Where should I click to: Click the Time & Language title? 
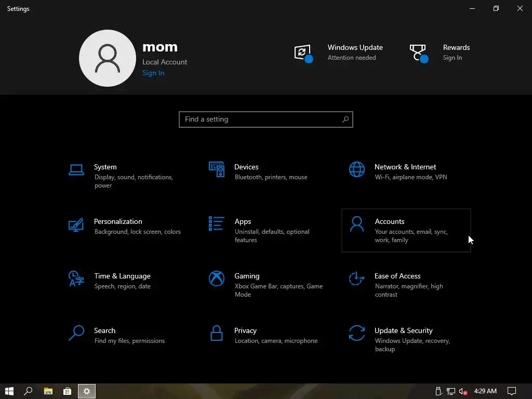click(x=122, y=276)
